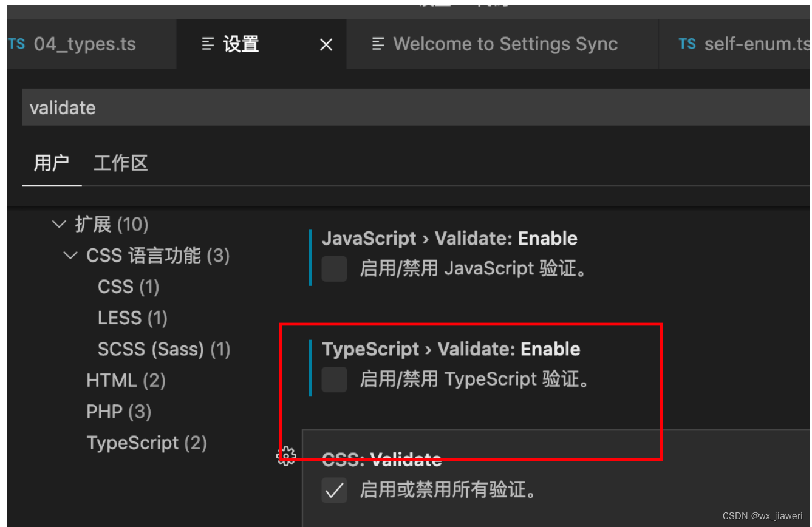Switch to the 工作区 settings tab

coord(120,163)
